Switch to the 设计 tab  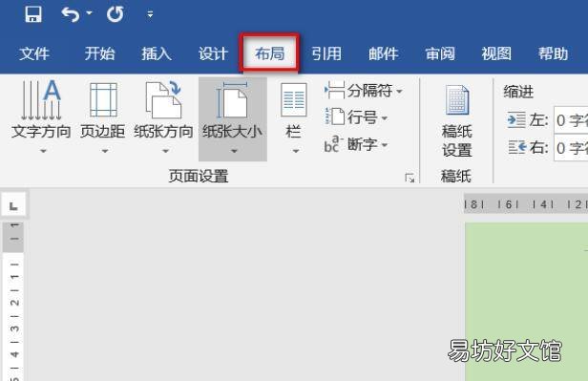pos(213,53)
